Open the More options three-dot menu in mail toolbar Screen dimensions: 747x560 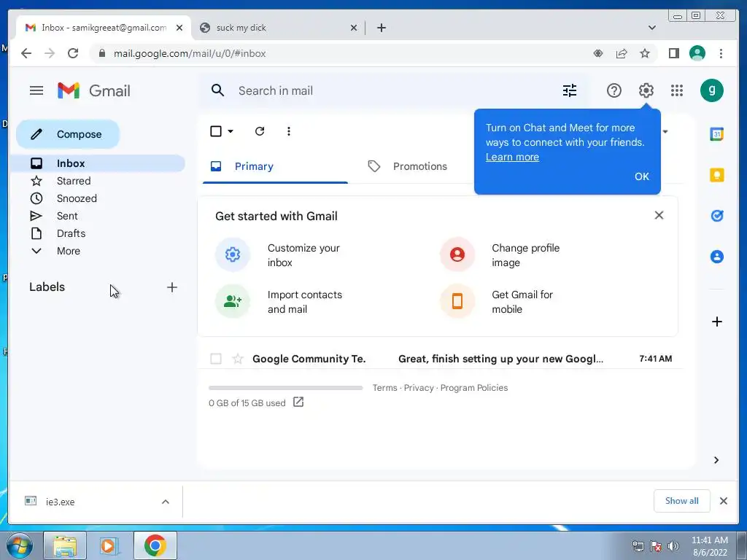click(x=289, y=131)
